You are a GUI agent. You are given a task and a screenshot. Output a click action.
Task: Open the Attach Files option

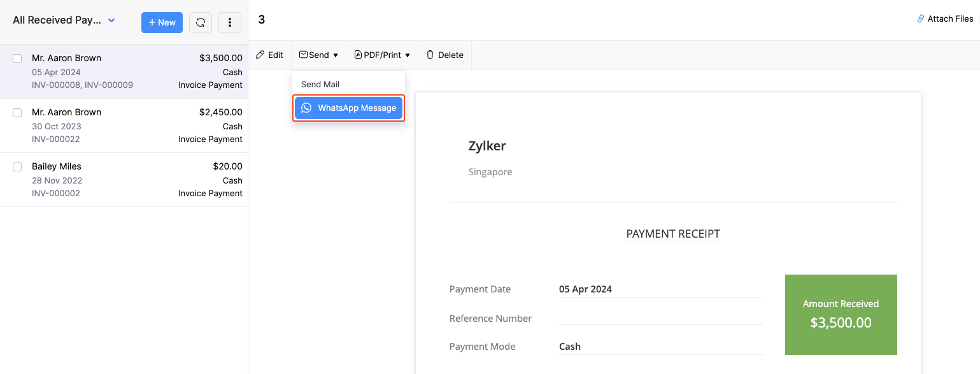click(x=945, y=18)
